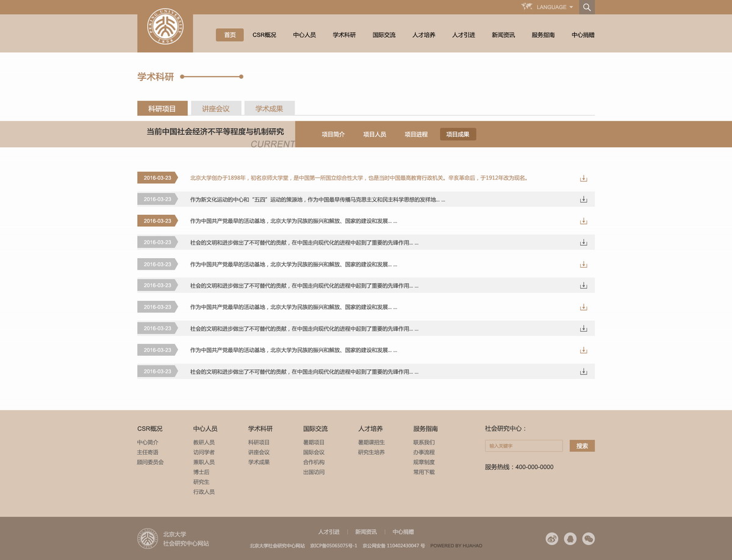Image resolution: width=732 pixels, height=560 pixels.
Task: Download the last list entry's file
Action: [x=583, y=372]
